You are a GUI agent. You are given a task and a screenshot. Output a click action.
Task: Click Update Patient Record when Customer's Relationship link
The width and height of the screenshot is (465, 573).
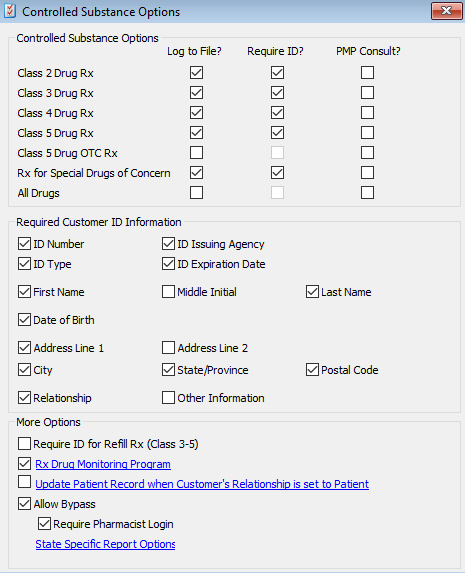coord(202,484)
